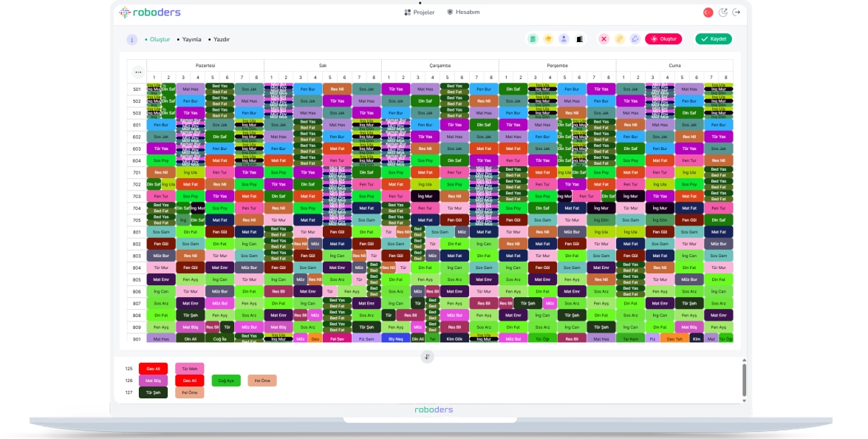Open the three-dots options above row 501
This screenshot has width=868, height=439.
[138, 72]
